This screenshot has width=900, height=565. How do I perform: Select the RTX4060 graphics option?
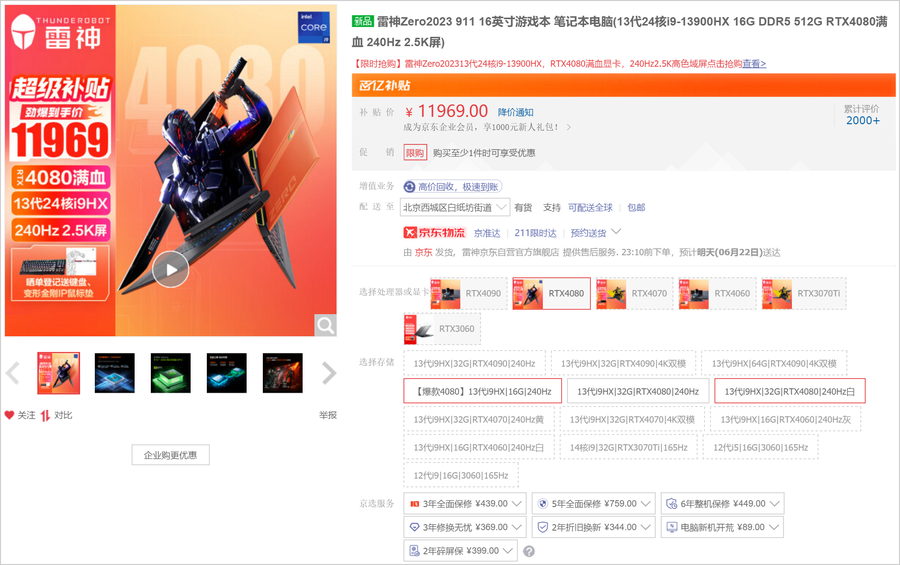click(717, 293)
